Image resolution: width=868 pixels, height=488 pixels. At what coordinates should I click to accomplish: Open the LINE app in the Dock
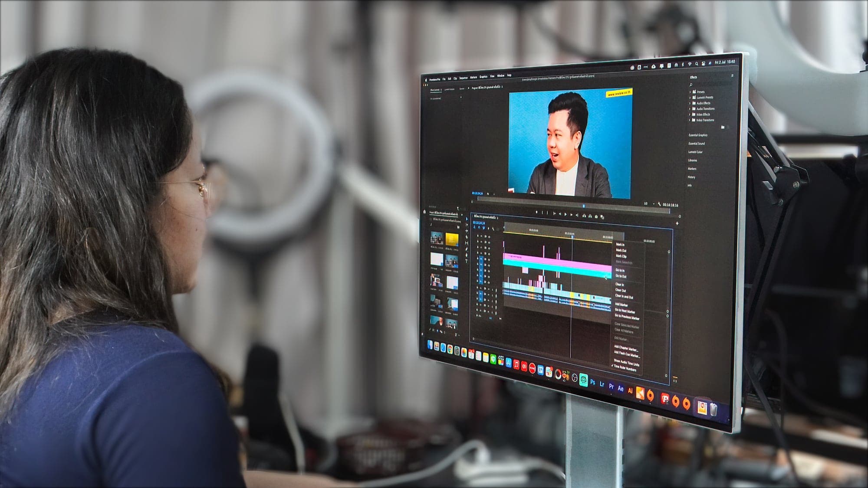coord(493,360)
